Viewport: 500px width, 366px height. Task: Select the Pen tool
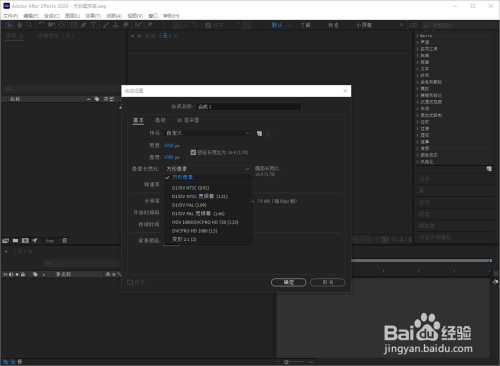84,25
